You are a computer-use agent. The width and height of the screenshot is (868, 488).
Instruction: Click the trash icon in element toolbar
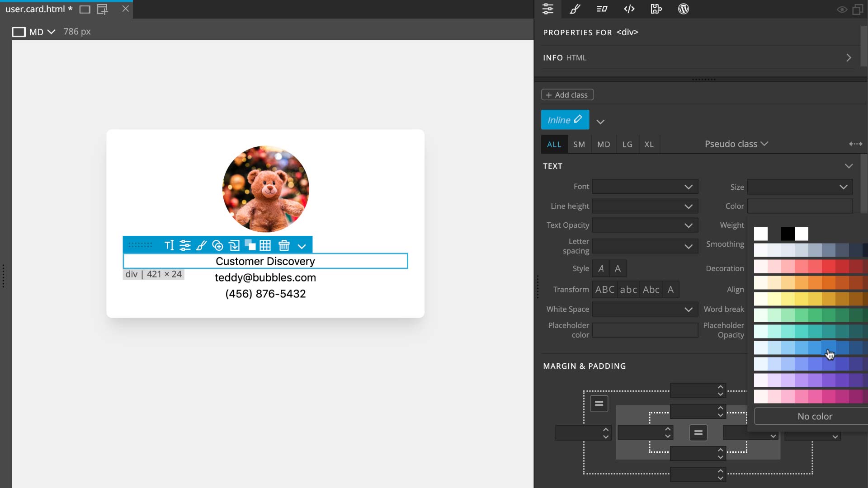[x=284, y=245]
